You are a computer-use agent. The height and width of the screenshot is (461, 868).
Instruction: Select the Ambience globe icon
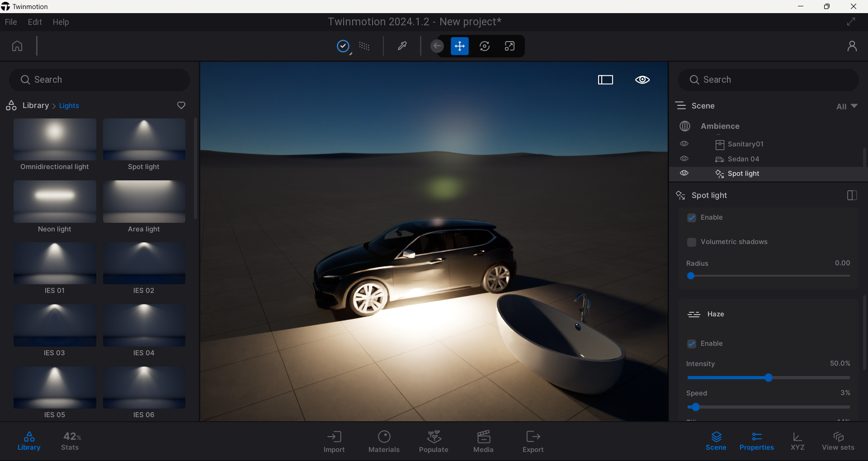point(685,126)
